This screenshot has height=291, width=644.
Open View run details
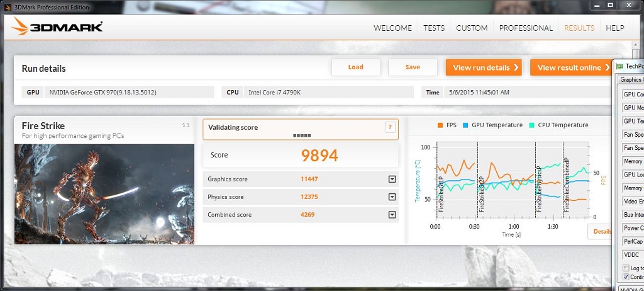(484, 67)
